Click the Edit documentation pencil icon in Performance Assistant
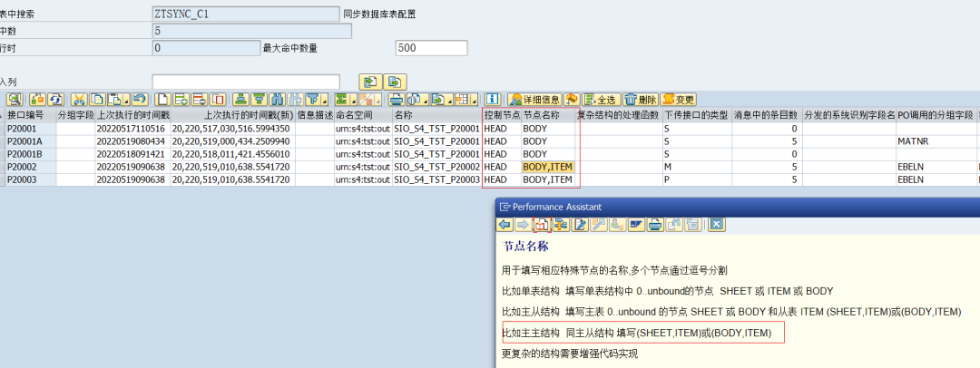This screenshot has width=980, height=368. 579,225
